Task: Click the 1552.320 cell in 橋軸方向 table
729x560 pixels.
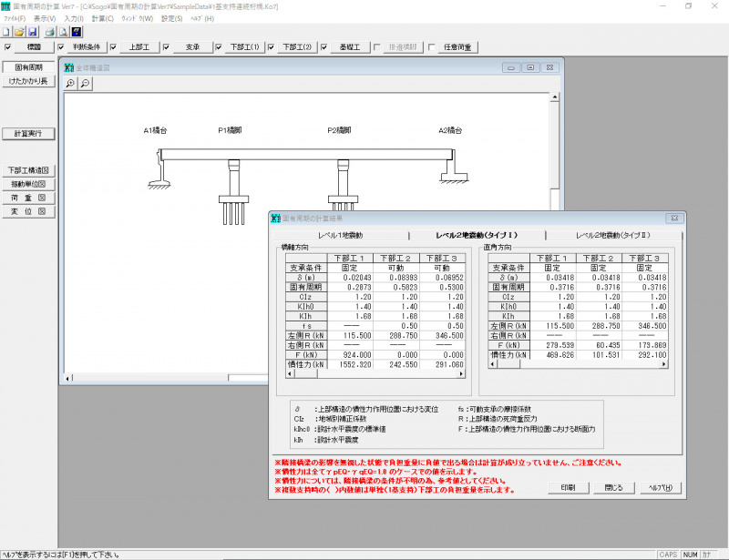Action: point(351,365)
